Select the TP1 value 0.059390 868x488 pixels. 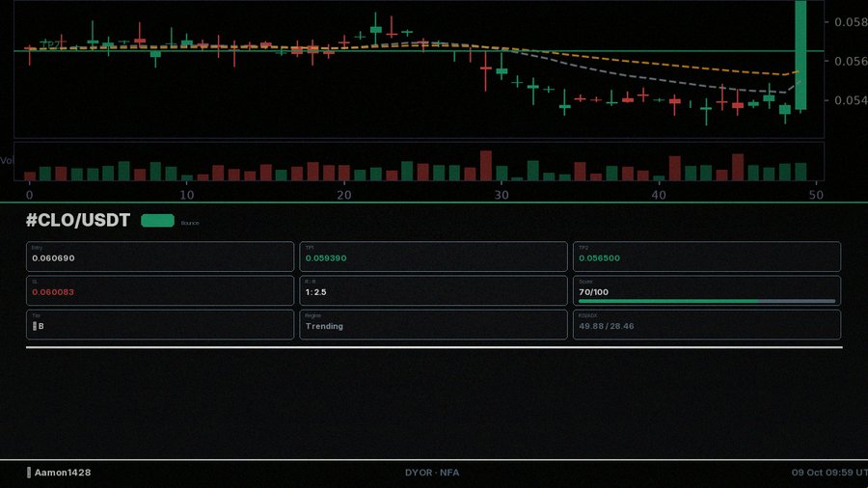(326, 258)
